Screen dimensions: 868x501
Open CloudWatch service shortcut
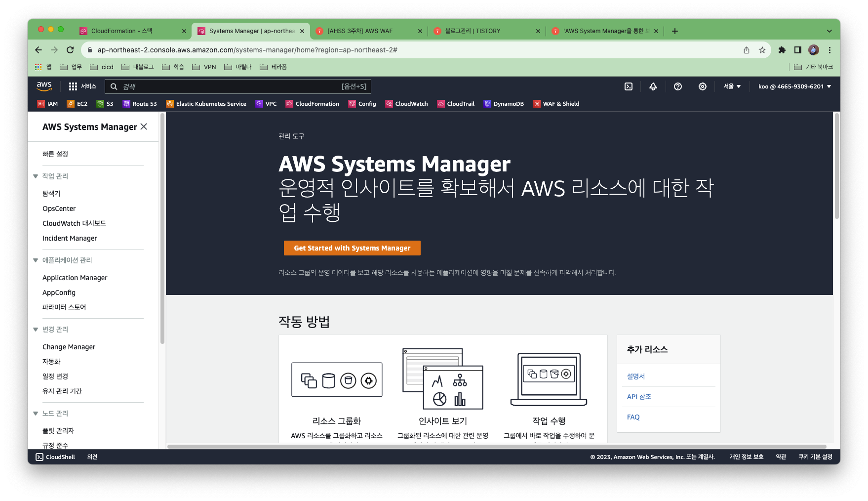point(407,104)
